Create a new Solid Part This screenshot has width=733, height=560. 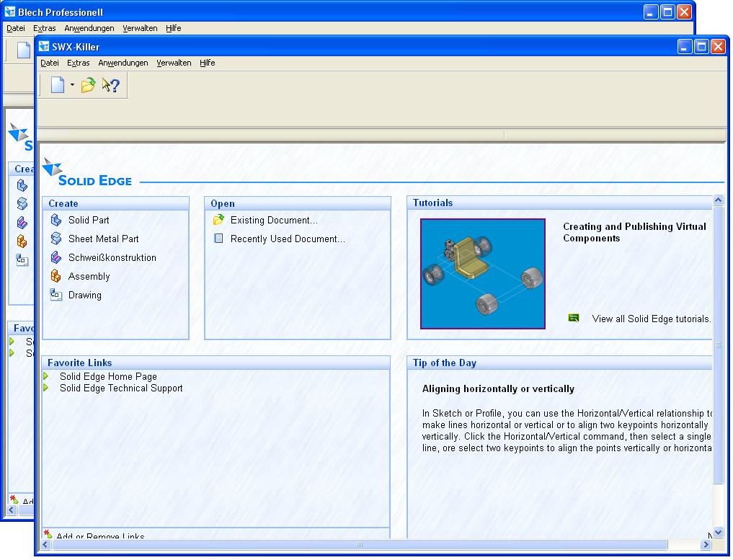[x=89, y=220]
